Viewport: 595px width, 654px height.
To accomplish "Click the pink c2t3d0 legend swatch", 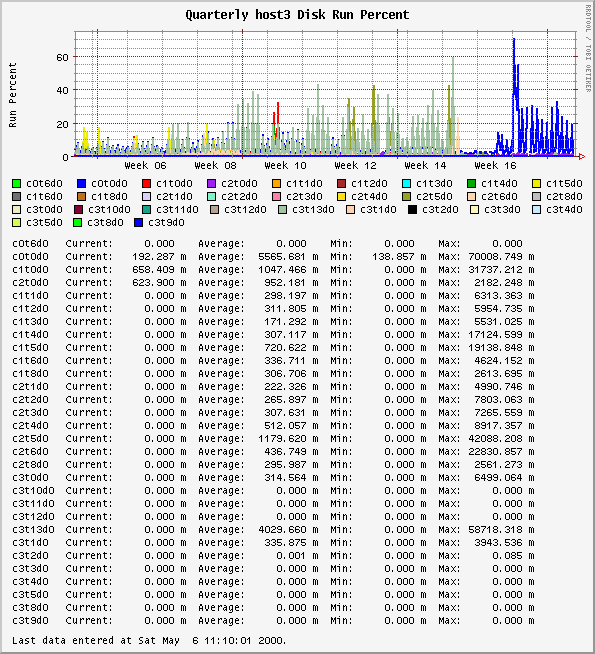I will click(x=276, y=196).
